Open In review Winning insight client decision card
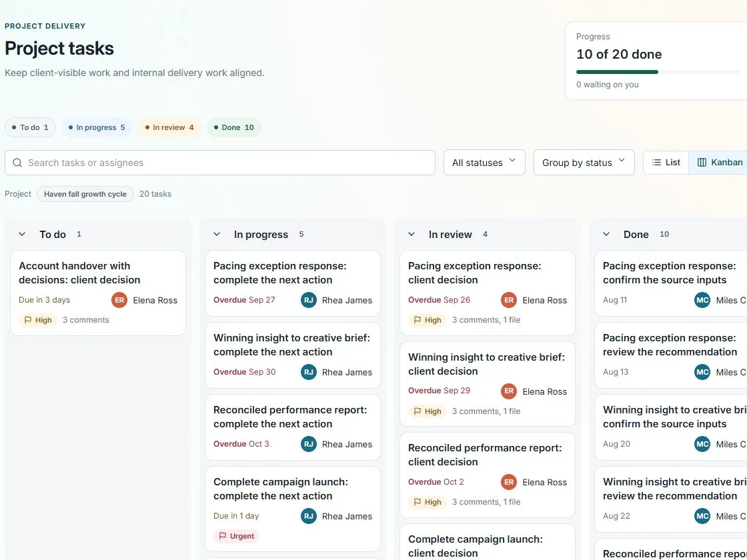The image size is (747, 560). [x=488, y=384]
